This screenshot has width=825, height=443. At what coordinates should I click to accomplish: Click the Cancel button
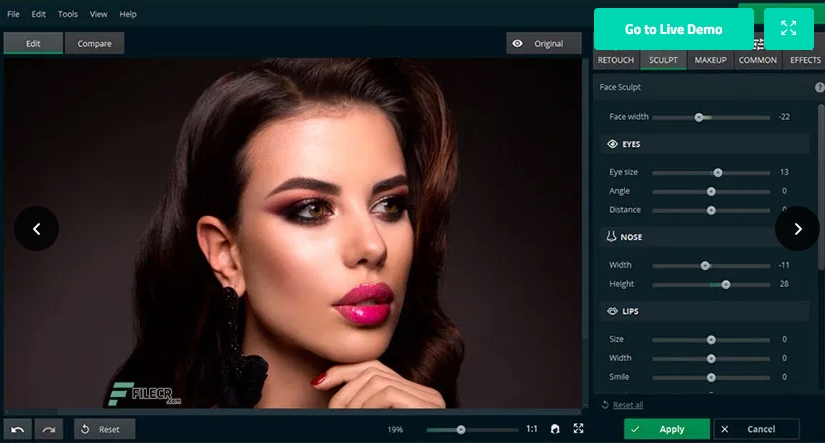[x=757, y=429]
